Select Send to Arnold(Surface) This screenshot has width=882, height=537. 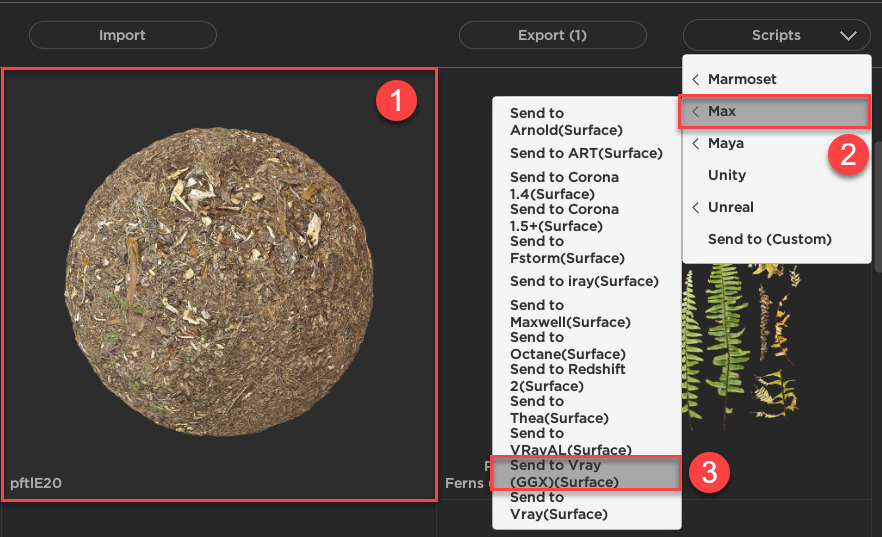[566, 121]
